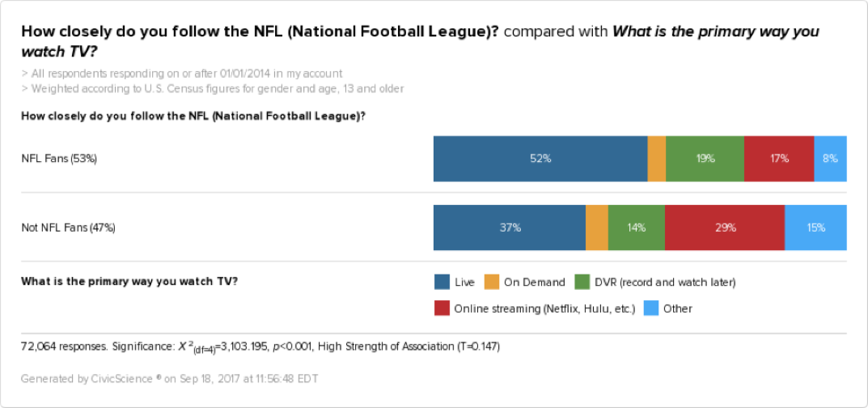Click the 15% Other bar for Not NFL Fans
The image size is (868, 408).
tap(815, 227)
